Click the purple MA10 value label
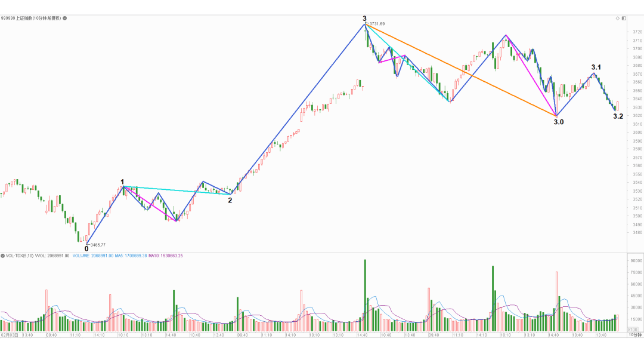The width and height of the screenshot is (644, 363). (x=166, y=256)
